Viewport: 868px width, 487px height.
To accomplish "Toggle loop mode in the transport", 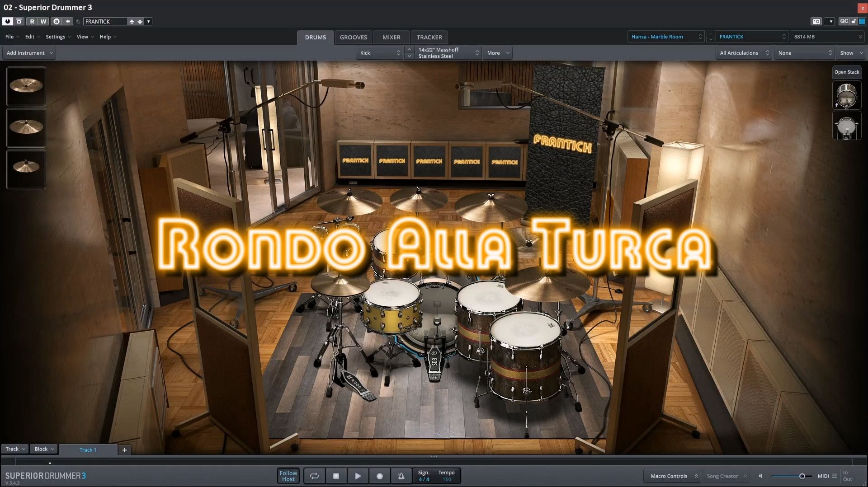I will [x=314, y=476].
